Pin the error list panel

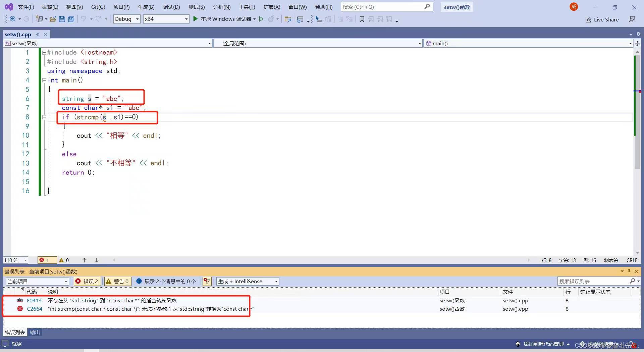coord(629,271)
